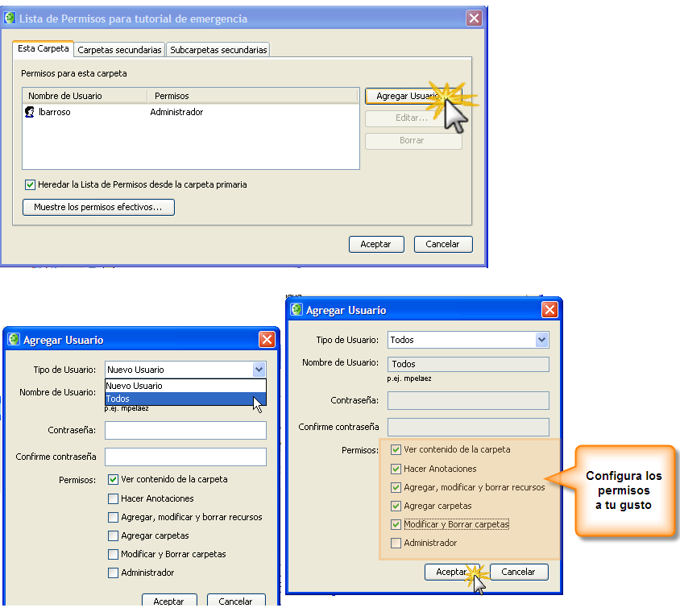Select Todos from the open dropdown list
680x616 pixels.
click(185, 399)
